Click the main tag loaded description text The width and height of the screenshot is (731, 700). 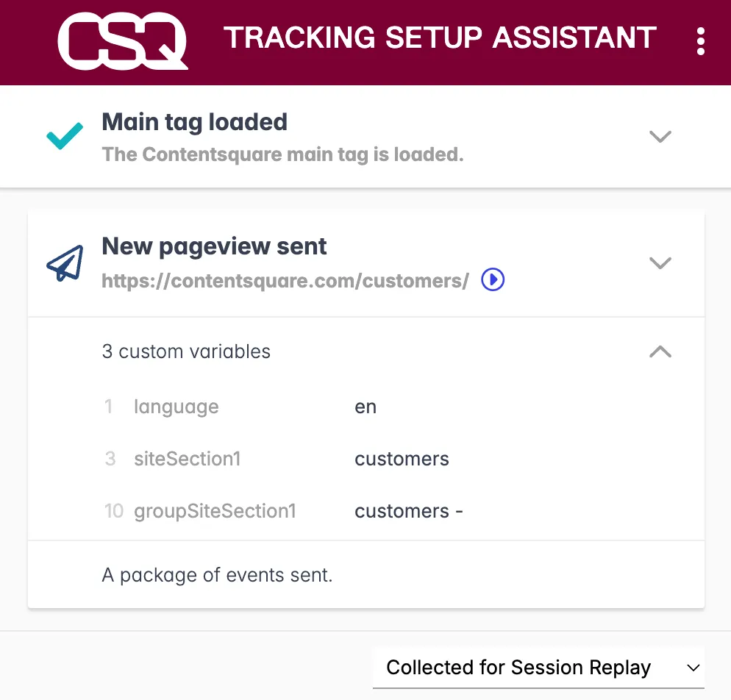282,155
